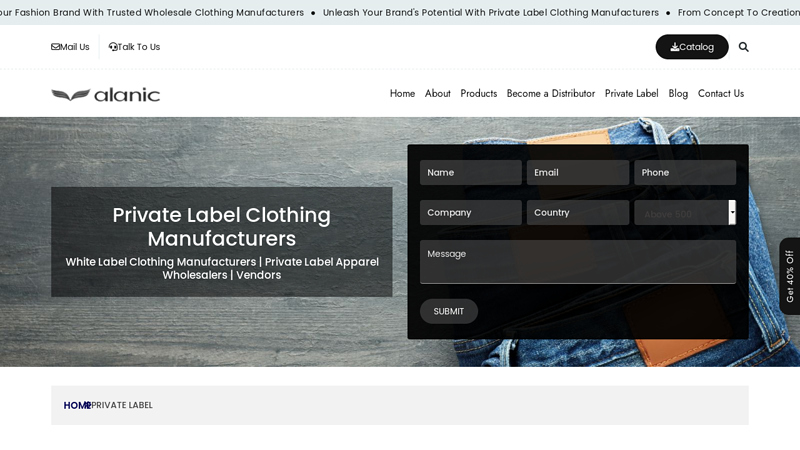
Task: Open the Get 40% Off side tab
Action: pyautogui.click(x=790, y=276)
